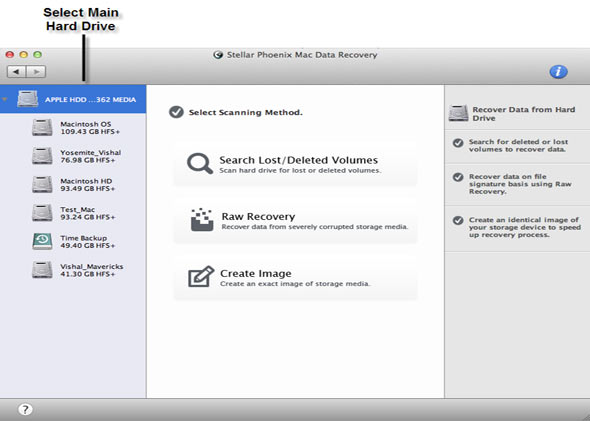Select the Time Backup volume icon
Screen dimensions: 590x421
(42, 241)
